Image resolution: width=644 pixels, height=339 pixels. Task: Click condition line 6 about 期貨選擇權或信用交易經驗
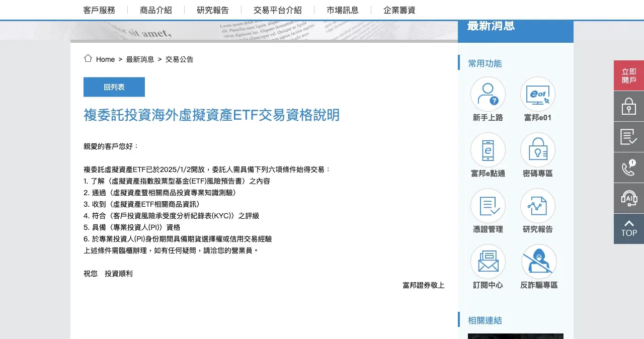click(x=178, y=239)
